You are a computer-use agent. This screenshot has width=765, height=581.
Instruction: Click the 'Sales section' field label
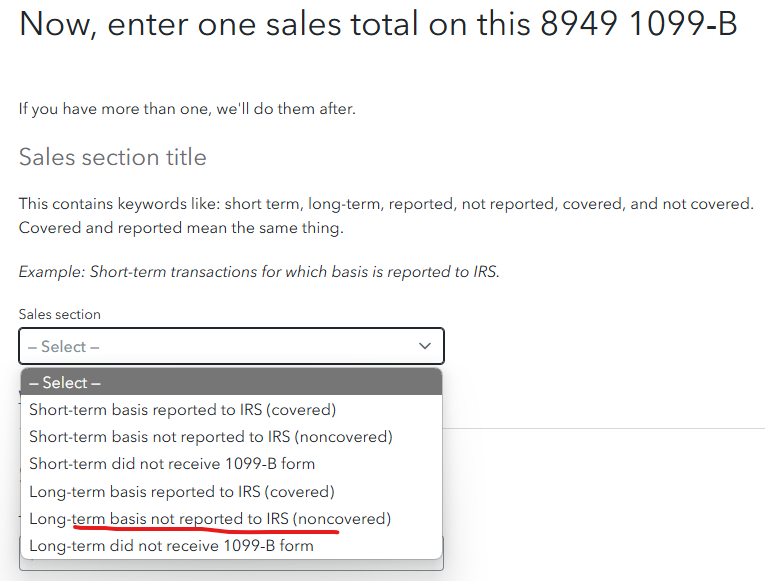click(x=60, y=314)
